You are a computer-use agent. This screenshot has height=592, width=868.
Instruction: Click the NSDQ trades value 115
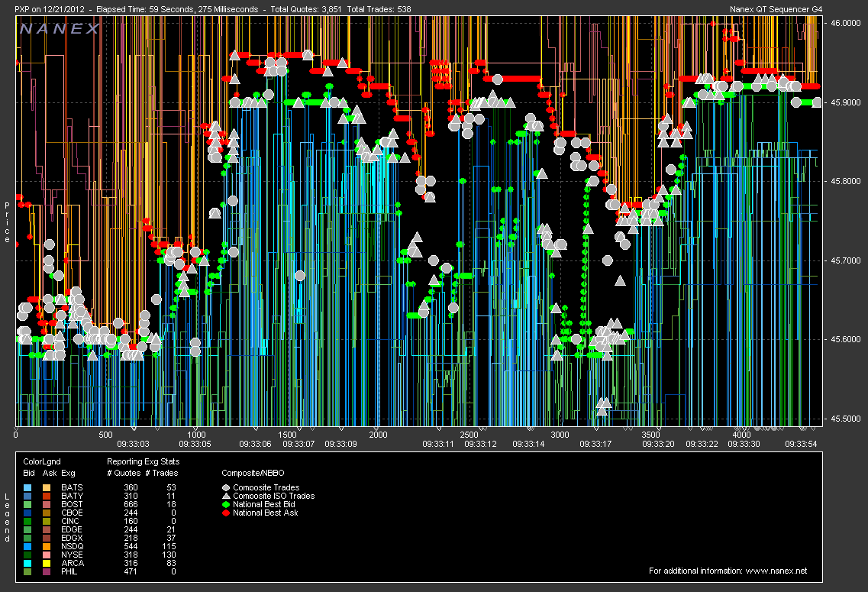[x=169, y=547]
